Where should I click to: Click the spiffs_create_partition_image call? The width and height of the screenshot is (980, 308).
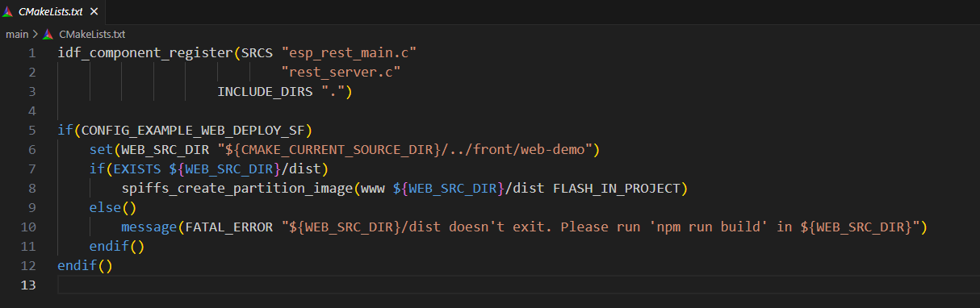237,189
